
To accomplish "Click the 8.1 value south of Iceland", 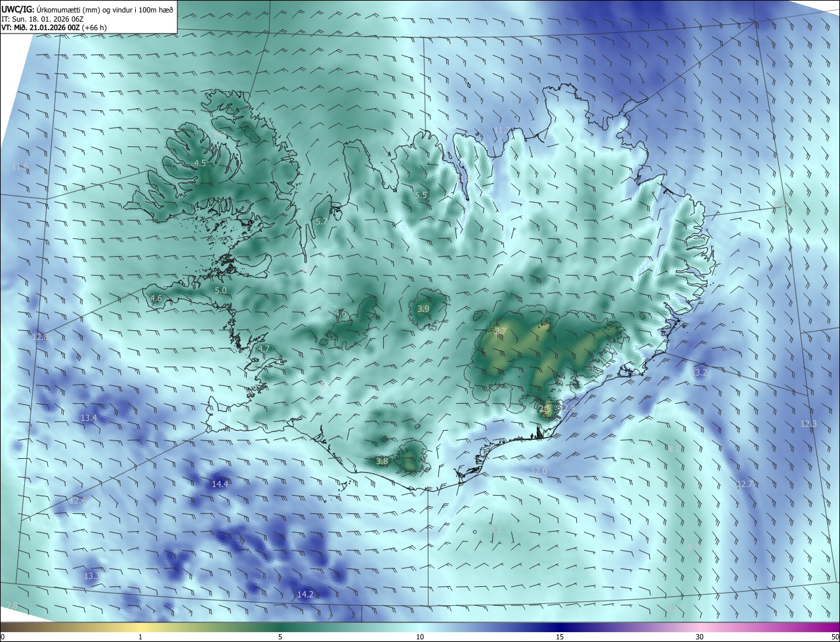I will click(495, 530).
